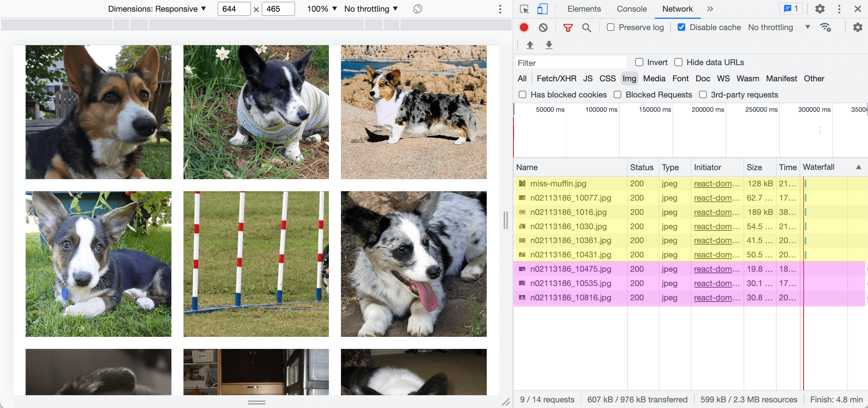Filter requests by Media
The image size is (868, 408).
654,79
